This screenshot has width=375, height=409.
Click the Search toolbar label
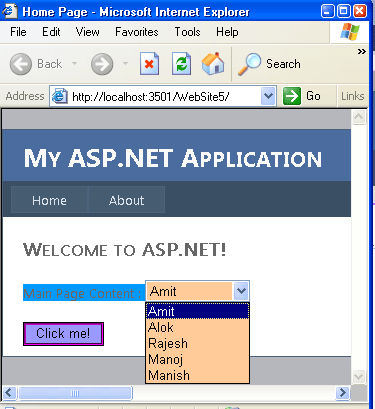283,64
